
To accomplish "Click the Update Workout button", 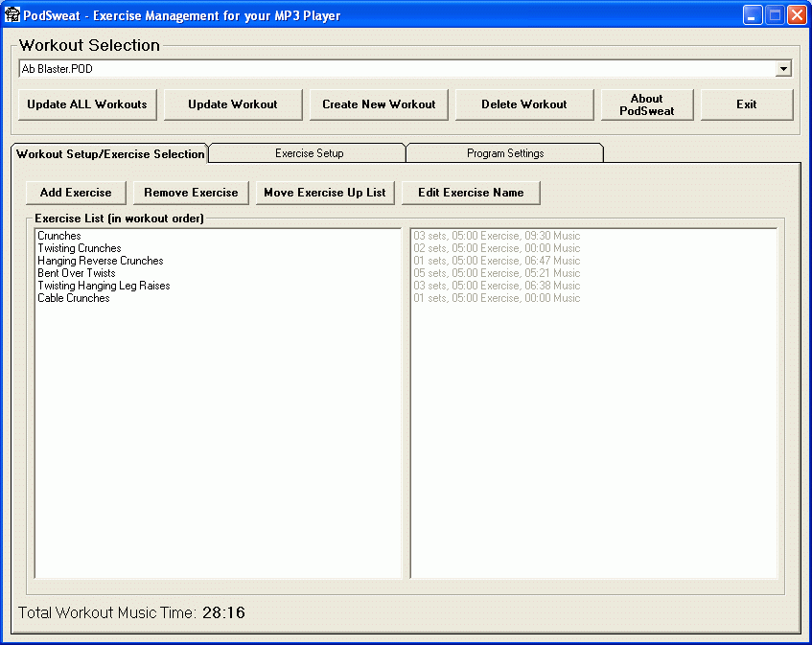I will point(233,104).
